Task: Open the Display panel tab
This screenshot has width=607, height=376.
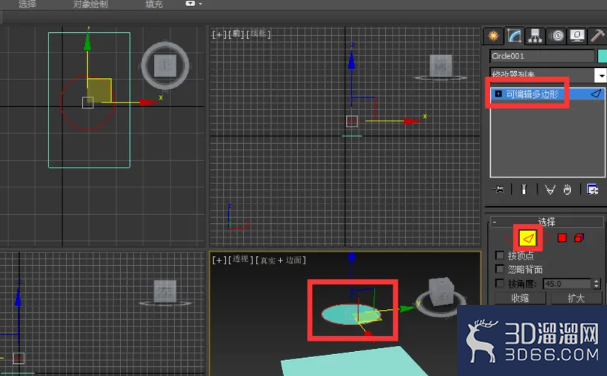Action: tap(577, 36)
